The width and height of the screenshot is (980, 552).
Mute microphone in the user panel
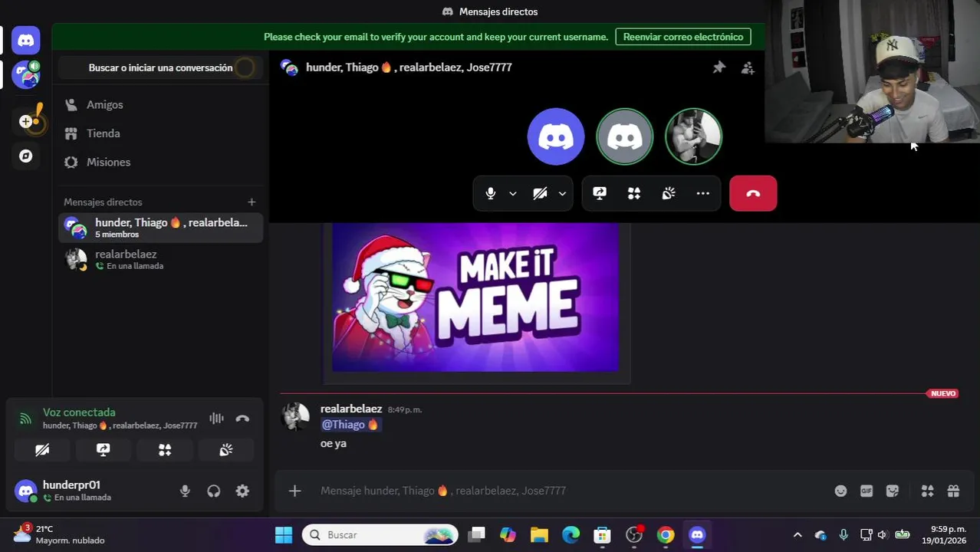185,491
